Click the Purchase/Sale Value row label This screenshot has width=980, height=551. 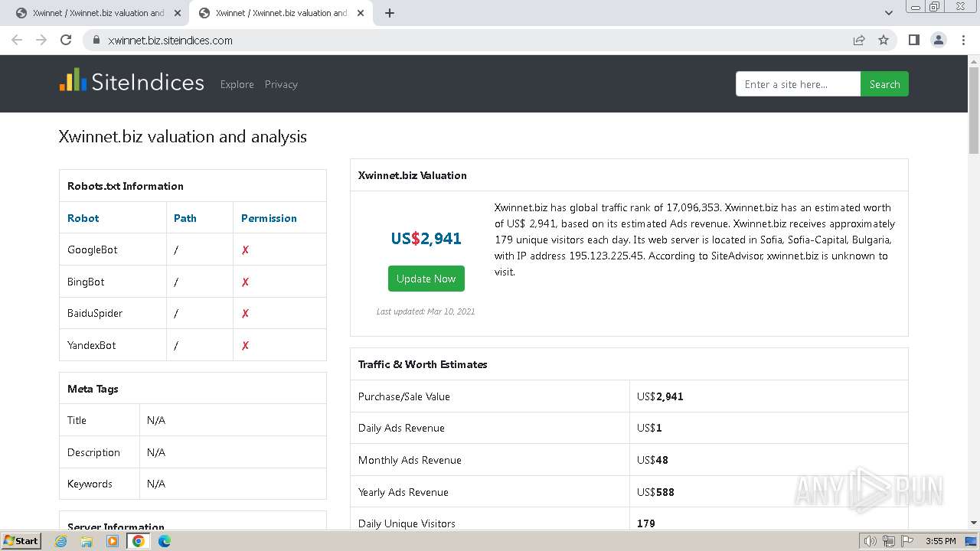click(x=404, y=396)
